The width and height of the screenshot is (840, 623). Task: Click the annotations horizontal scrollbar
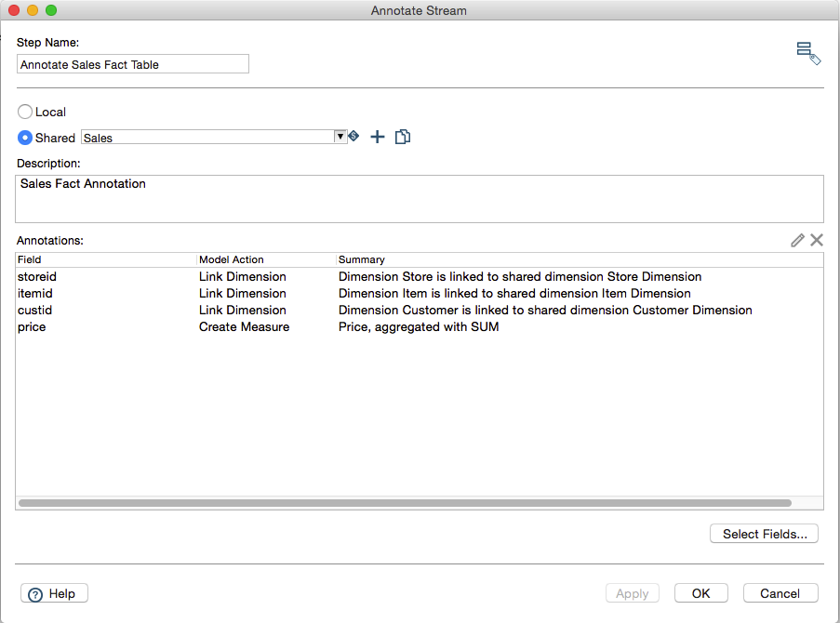(405, 503)
